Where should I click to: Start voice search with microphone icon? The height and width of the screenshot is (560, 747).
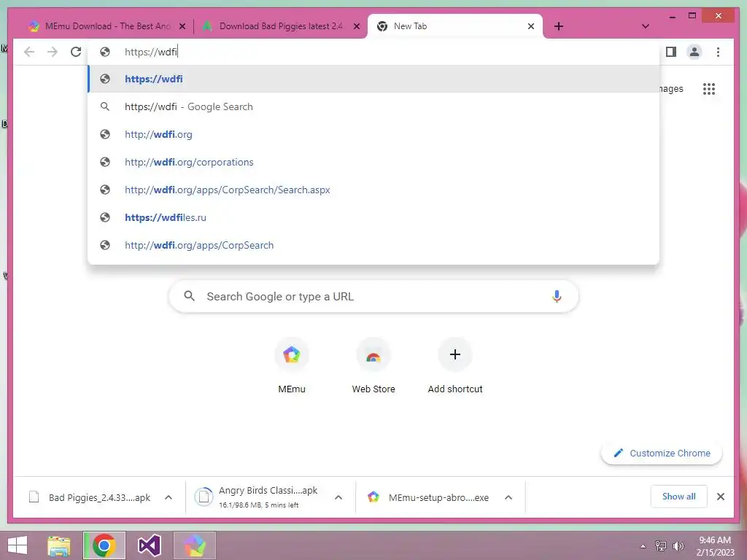click(557, 297)
